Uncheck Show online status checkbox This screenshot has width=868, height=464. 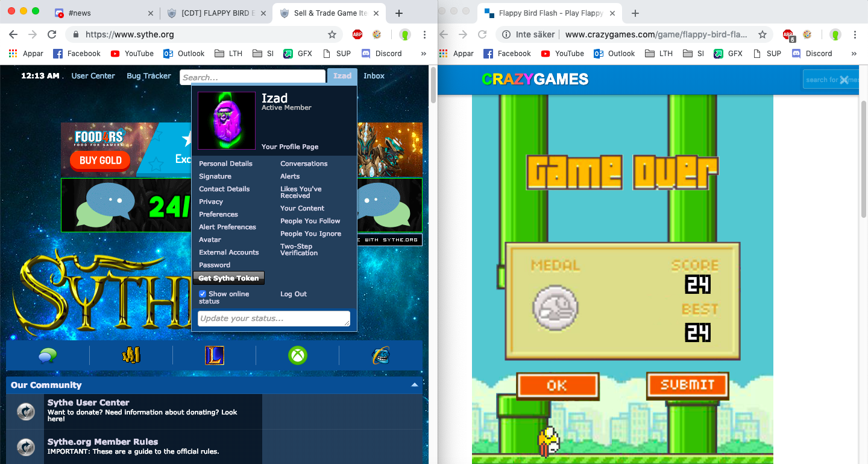(x=203, y=294)
